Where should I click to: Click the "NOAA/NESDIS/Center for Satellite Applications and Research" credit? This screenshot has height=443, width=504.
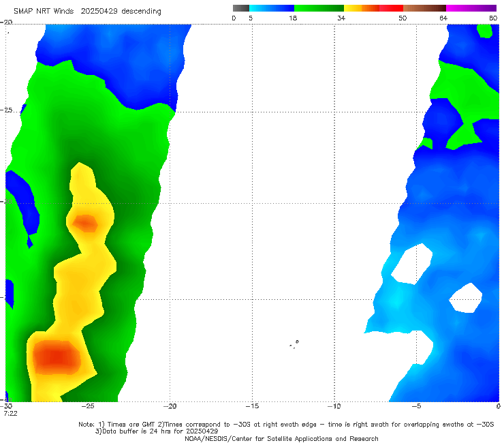click(x=281, y=439)
